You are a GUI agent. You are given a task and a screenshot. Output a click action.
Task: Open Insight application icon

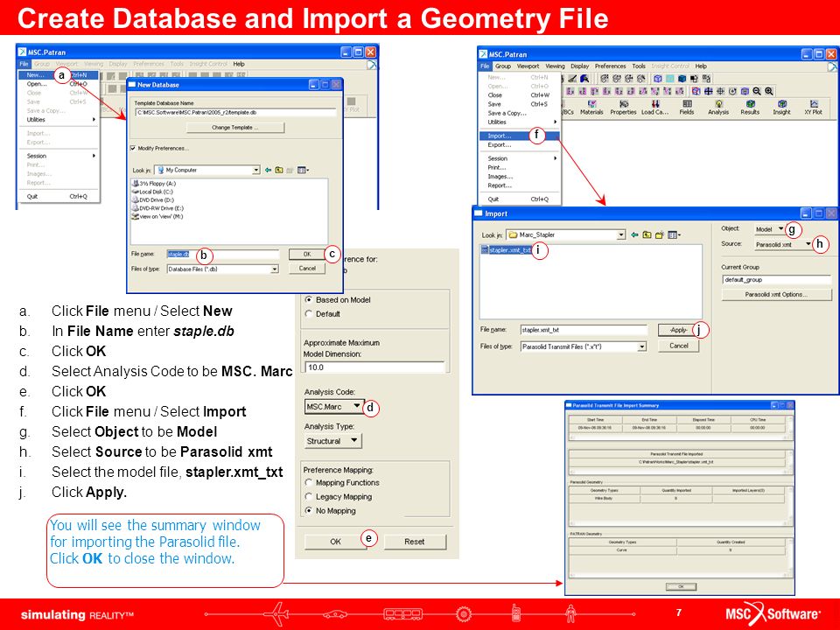click(x=781, y=107)
